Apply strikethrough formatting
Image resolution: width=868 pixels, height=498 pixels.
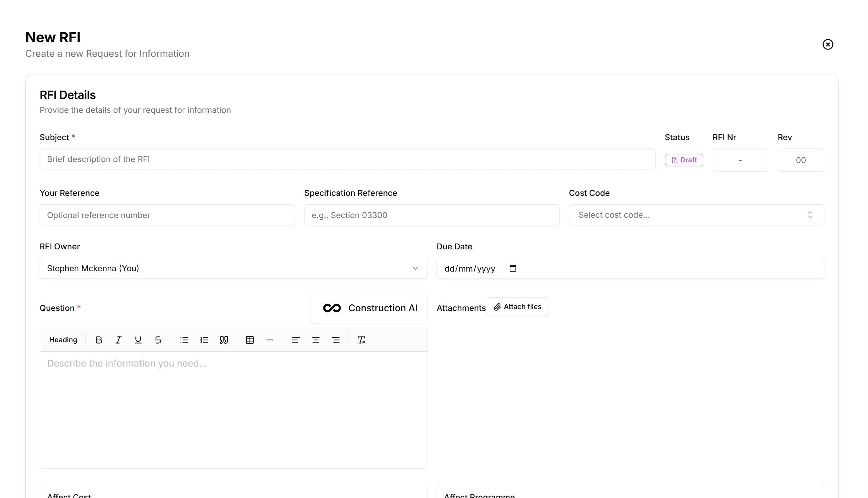(158, 340)
